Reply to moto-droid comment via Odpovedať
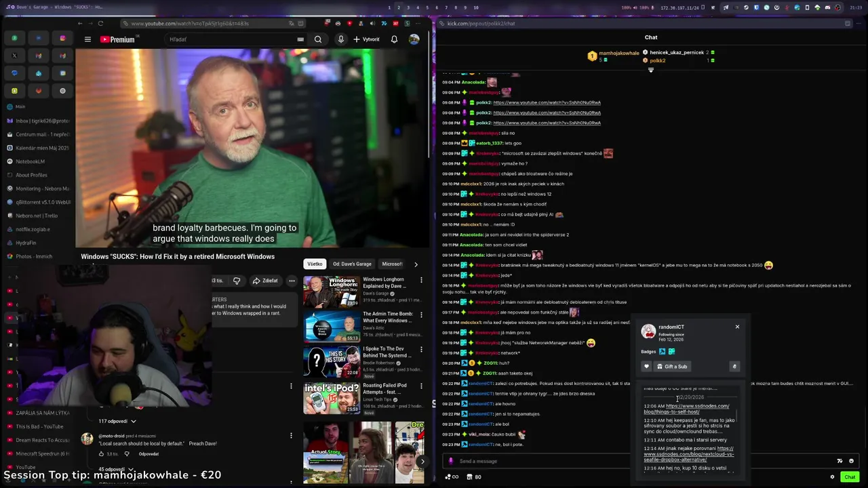This screenshot has height=488, width=868. pos(149,454)
